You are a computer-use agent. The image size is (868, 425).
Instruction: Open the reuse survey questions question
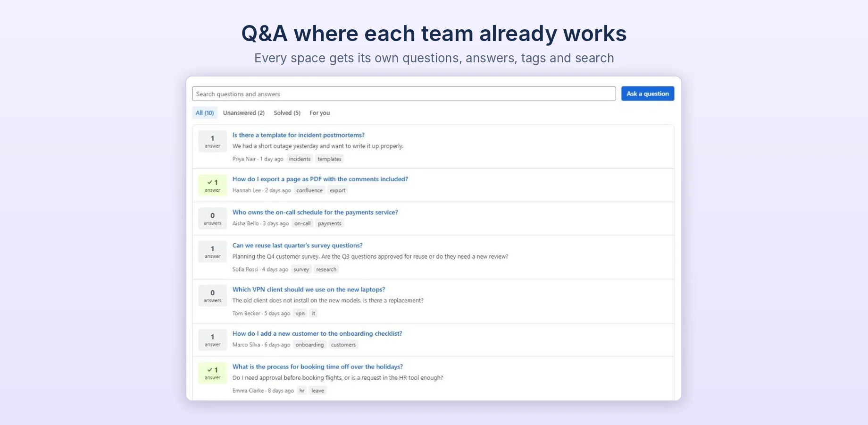coord(297,245)
